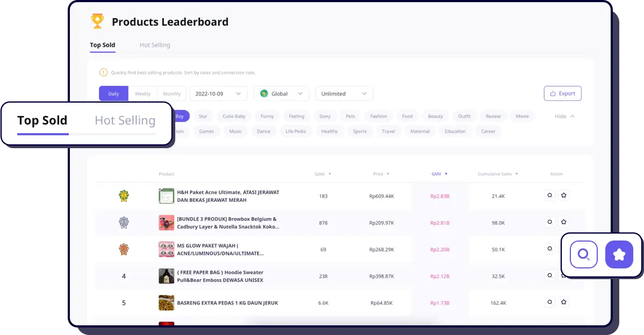
Task: Select the Monthly time range
Action: 171,93
